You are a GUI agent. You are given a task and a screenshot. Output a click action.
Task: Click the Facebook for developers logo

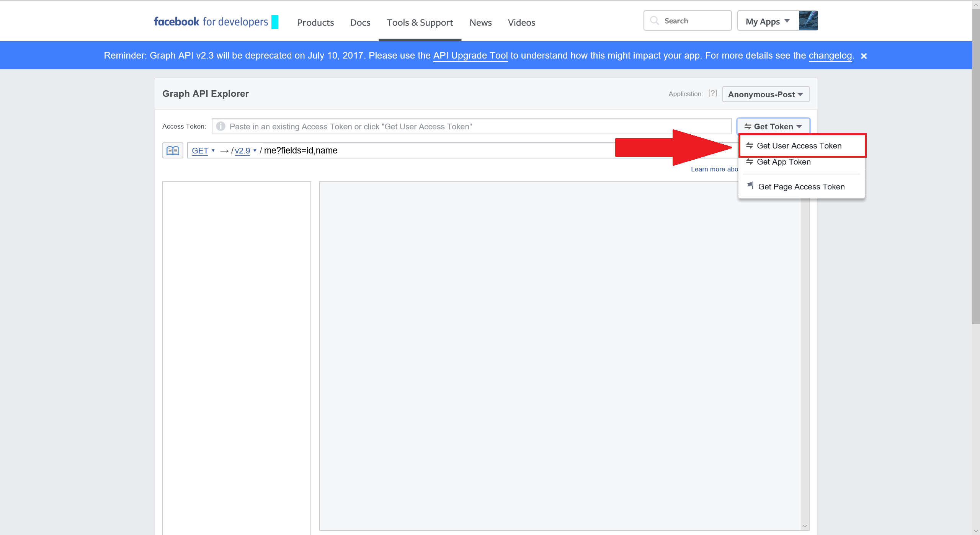point(211,22)
